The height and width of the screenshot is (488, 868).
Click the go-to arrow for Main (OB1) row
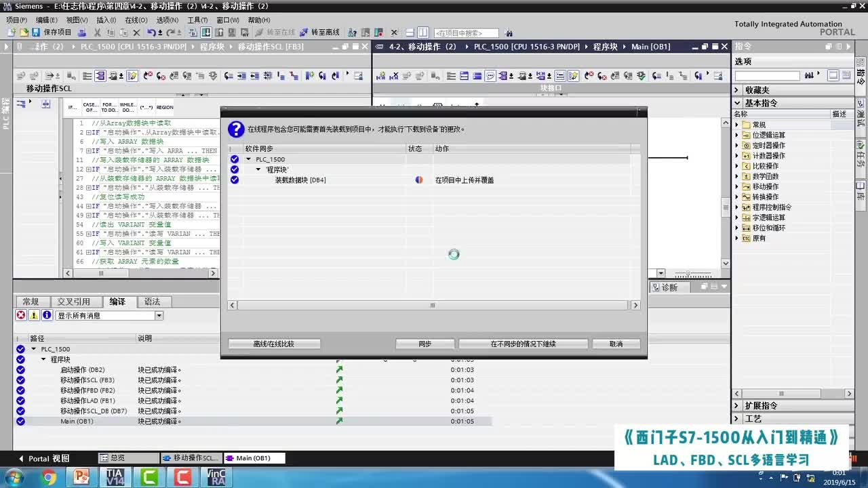[x=339, y=421]
